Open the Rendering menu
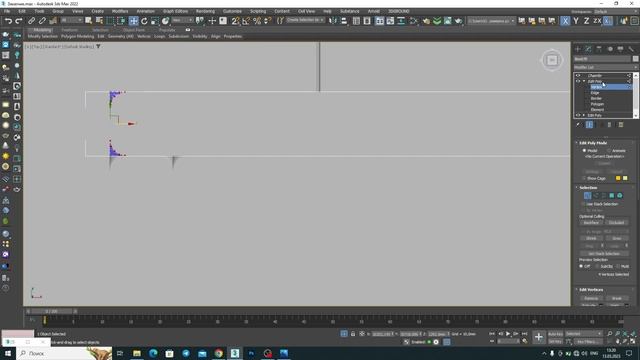The height and width of the screenshot is (360, 640). 205,11
